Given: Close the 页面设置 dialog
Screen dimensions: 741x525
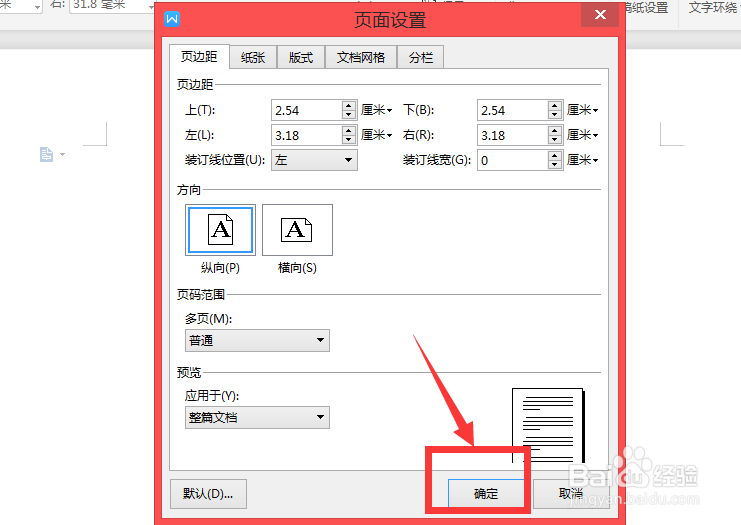Looking at the screenshot, I should pos(600,15).
